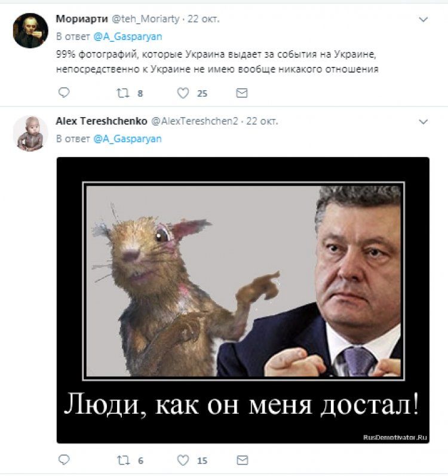448x476 pixels.
Task: Retweet Мориарти's tweet with 8 retweets
Action: 123,93
